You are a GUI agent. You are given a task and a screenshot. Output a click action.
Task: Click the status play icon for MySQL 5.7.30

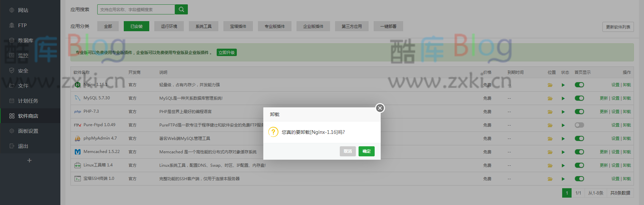[563, 98]
